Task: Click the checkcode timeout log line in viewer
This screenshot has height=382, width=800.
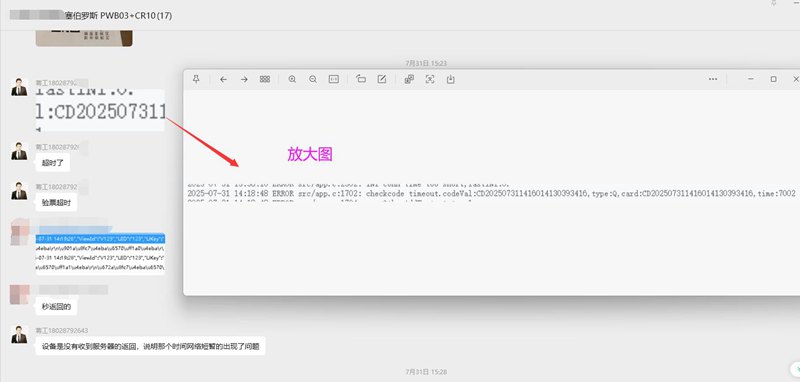Action: 491,193
